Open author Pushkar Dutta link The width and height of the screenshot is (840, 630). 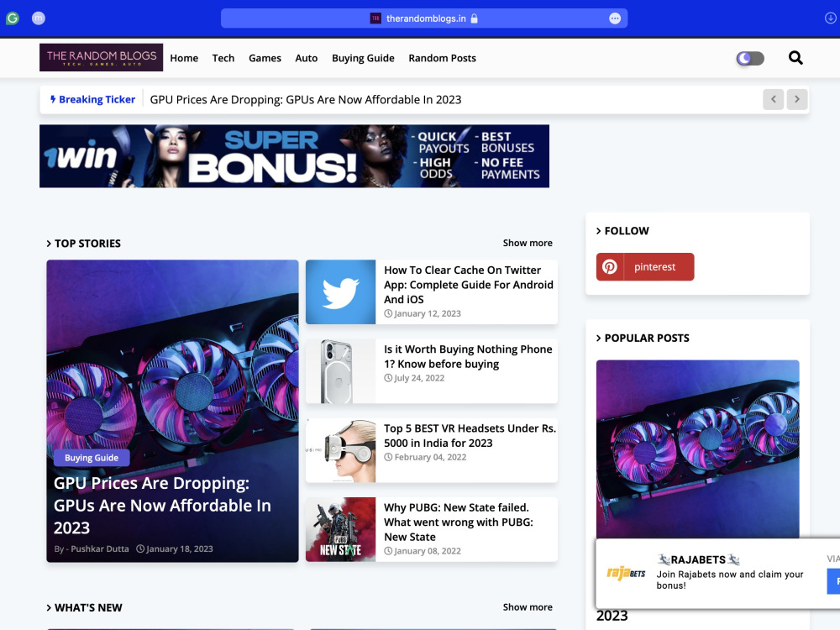[x=100, y=549]
